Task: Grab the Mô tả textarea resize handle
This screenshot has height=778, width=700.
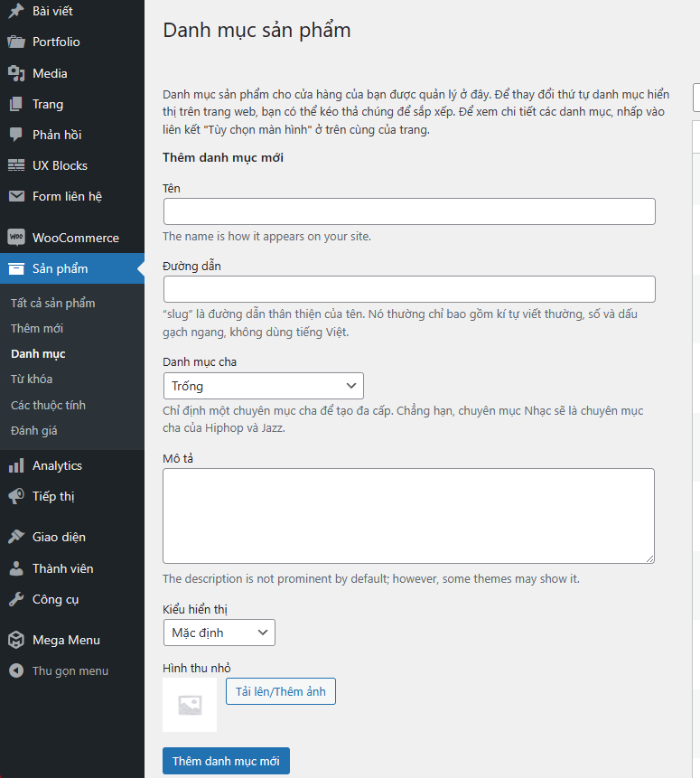Action: coord(650,558)
